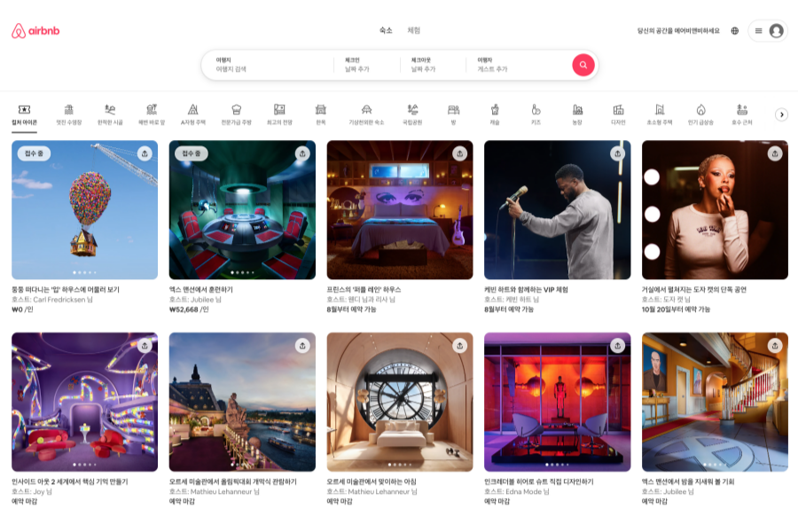Open the 여행자 guest selector
798x532 pixels.
click(x=514, y=65)
